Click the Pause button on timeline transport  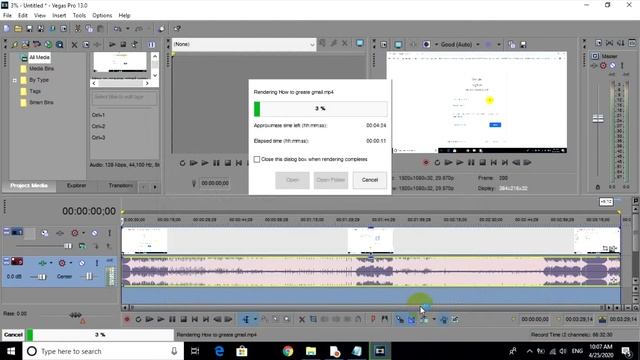click(x=172, y=319)
